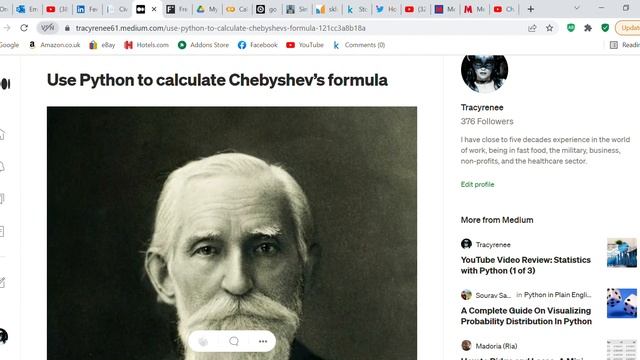Click the Medium logo in sidebar

pos(5,84)
